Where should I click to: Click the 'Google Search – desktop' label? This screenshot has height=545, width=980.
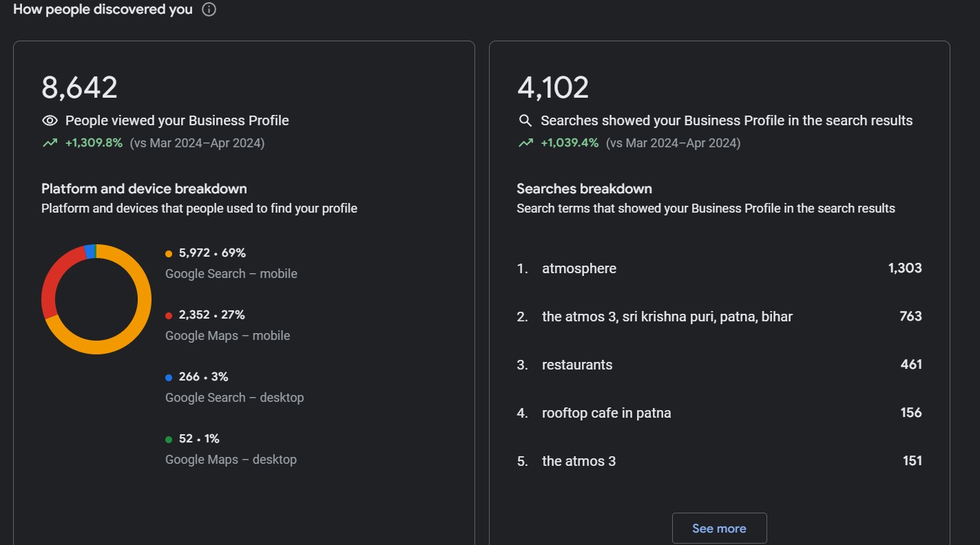(x=235, y=398)
